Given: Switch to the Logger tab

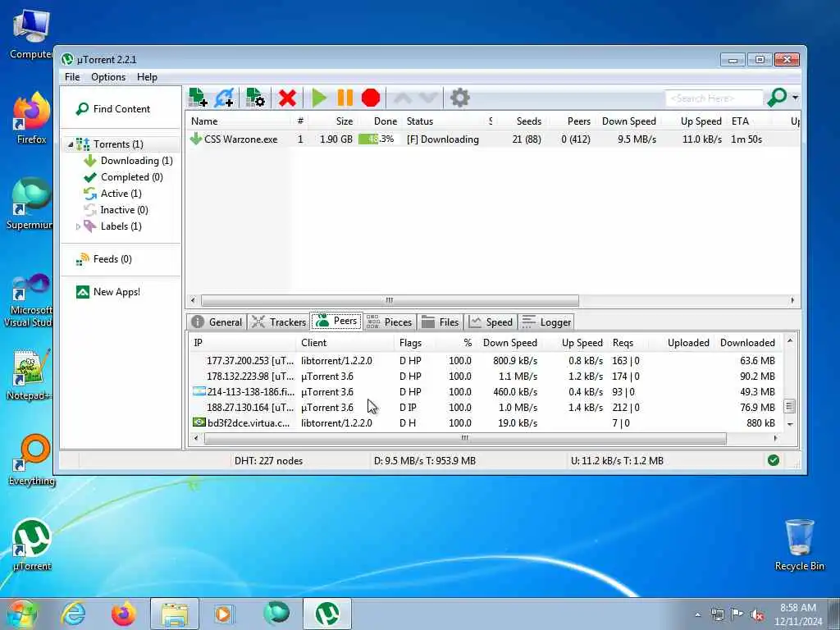Looking at the screenshot, I should 546,322.
